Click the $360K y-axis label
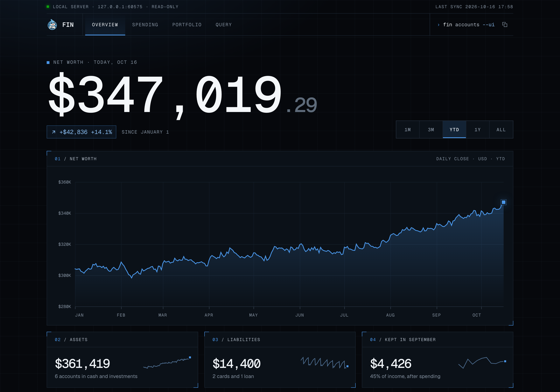560x392 pixels. (x=65, y=182)
